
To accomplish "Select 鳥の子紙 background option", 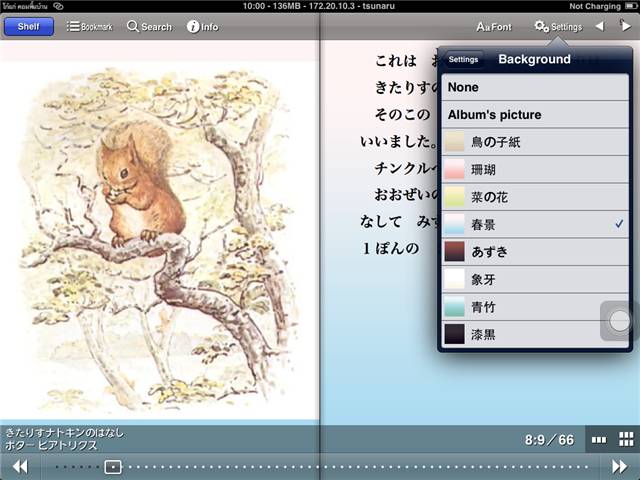I will [x=535, y=142].
